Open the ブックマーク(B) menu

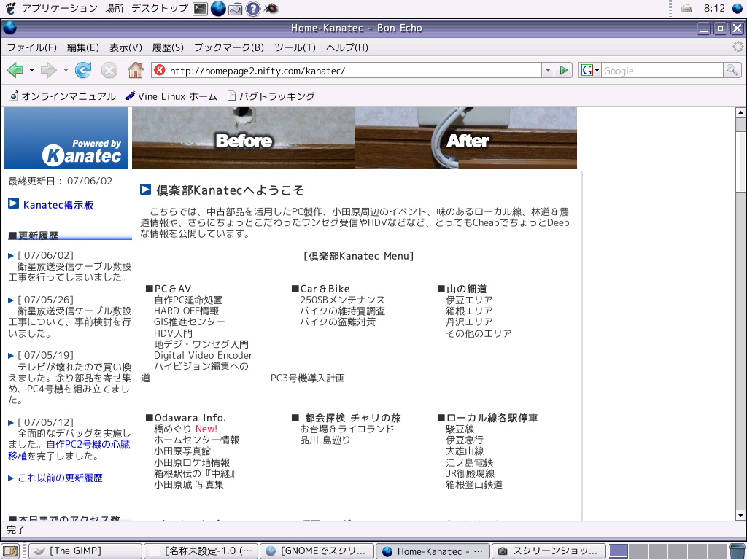[x=228, y=47]
